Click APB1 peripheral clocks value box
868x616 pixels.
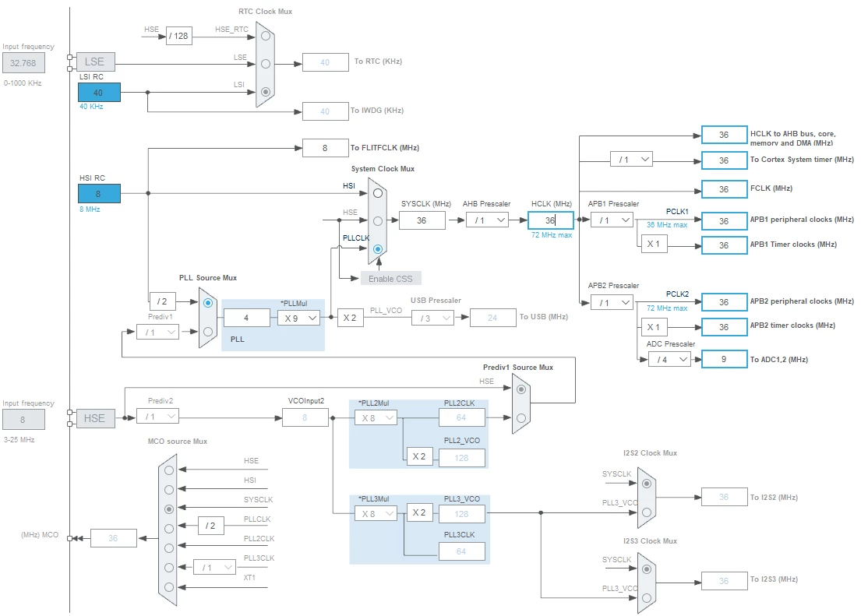point(724,221)
